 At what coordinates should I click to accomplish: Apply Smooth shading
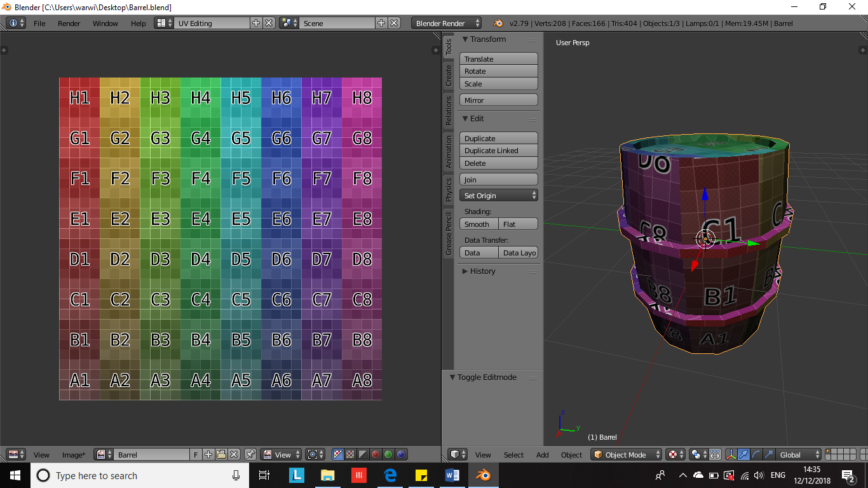(478, 224)
